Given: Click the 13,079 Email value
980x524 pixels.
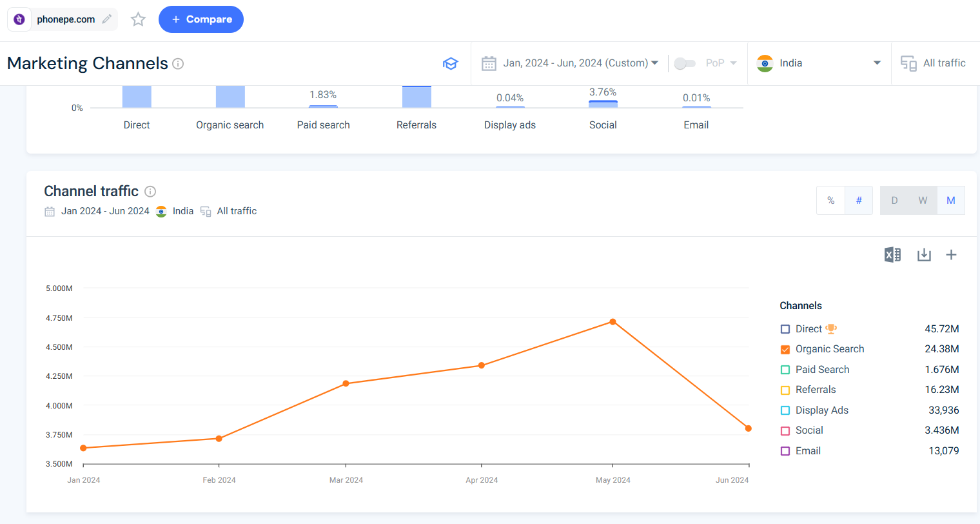Looking at the screenshot, I should [944, 451].
